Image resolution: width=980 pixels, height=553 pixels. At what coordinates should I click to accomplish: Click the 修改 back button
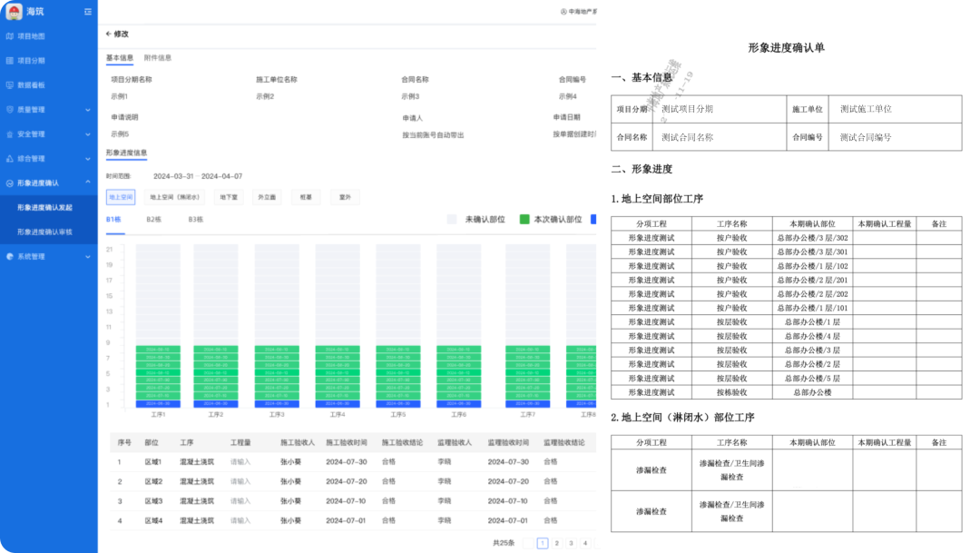click(119, 34)
